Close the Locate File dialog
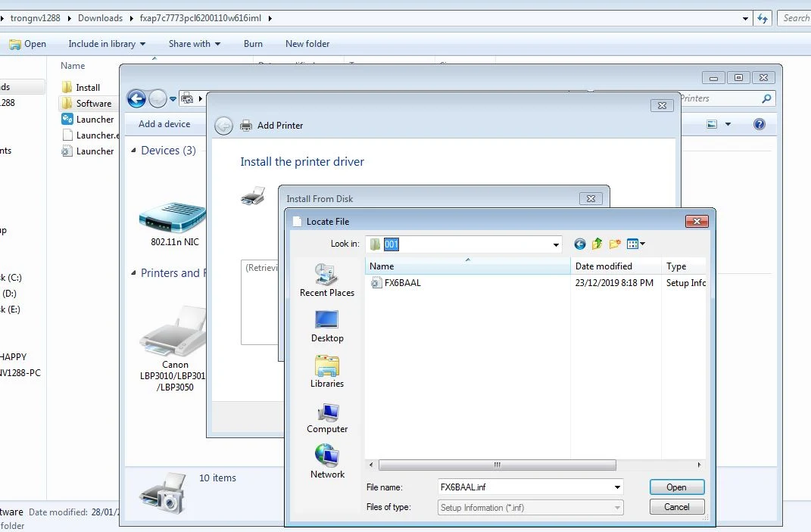Screen dimensions: 811x532 click(697, 221)
